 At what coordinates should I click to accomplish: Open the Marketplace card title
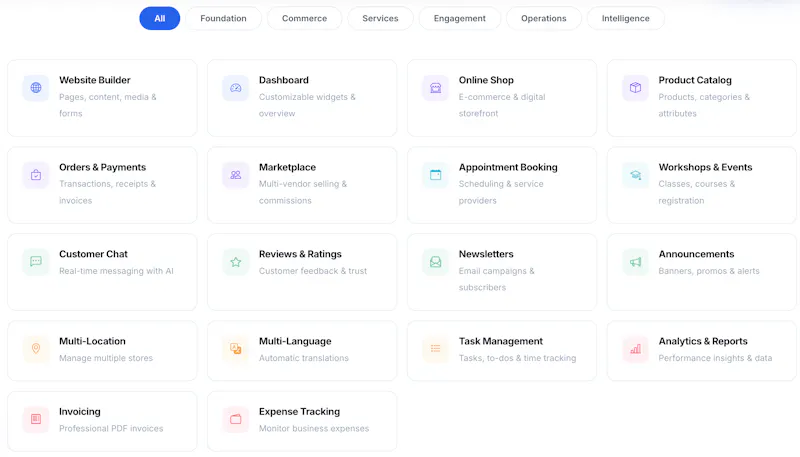click(287, 167)
